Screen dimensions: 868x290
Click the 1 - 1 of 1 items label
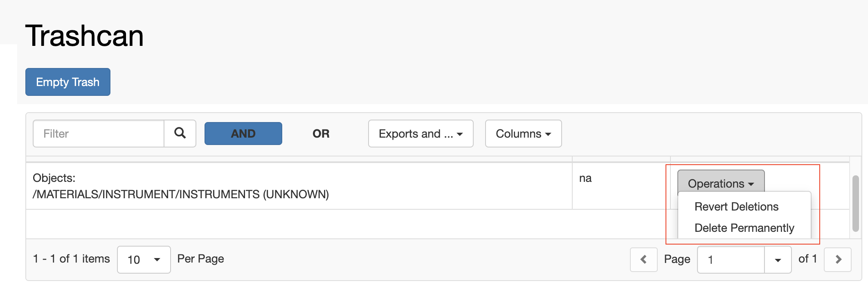(72, 259)
